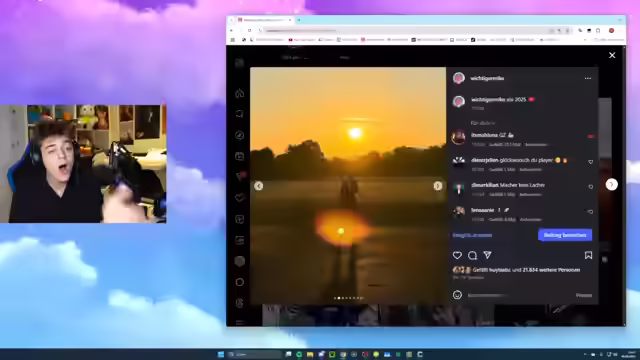
Task: Open Instagram Home in the sidebar
Action: tap(240, 93)
